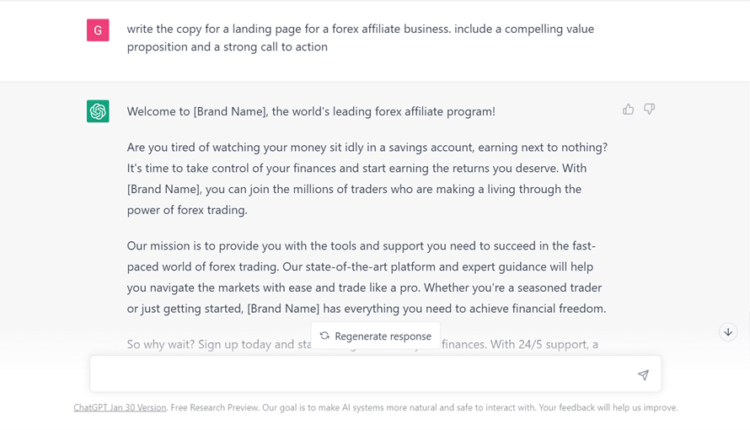The height and width of the screenshot is (430, 750).
Task: Open the ChatGPT Jan 30 Version link
Action: pos(120,408)
